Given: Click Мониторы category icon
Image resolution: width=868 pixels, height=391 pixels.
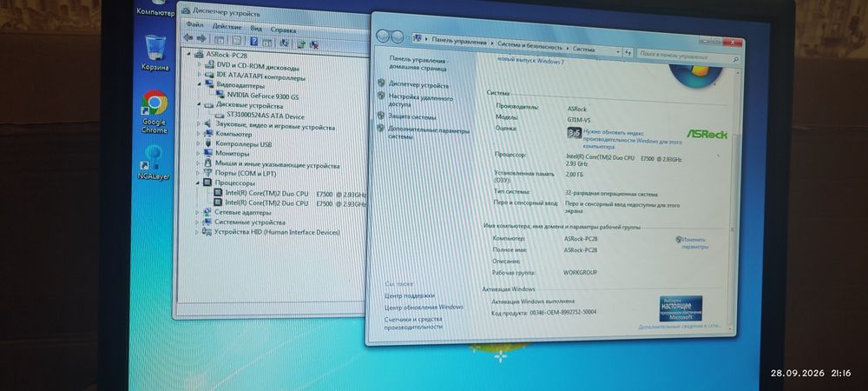Looking at the screenshot, I should tap(208, 153).
